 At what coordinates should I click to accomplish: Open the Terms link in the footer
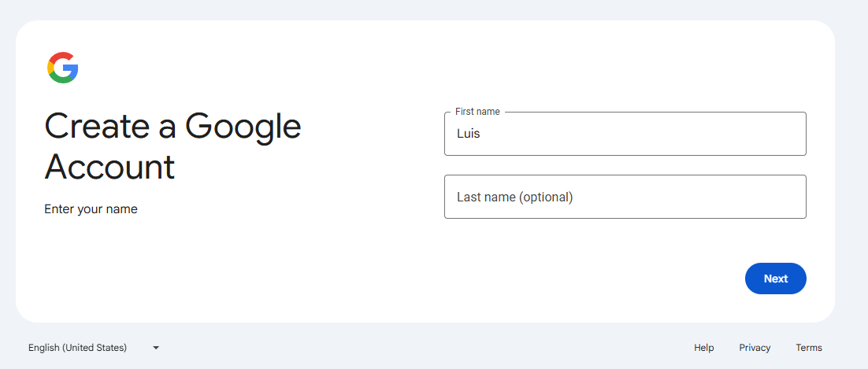coord(809,348)
